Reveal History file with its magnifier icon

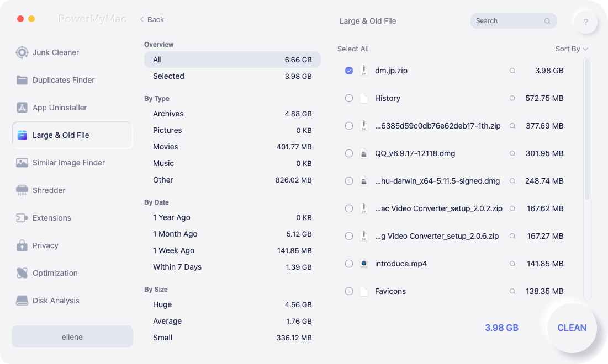click(x=512, y=98)
